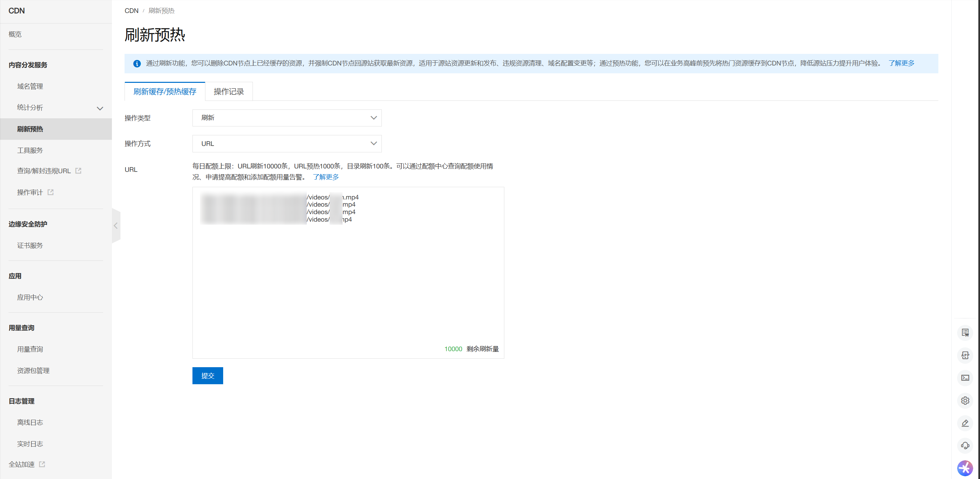The image size is (980, 479).
Task: Launch the colorful AI assistant icon
Action: point(965,468)
